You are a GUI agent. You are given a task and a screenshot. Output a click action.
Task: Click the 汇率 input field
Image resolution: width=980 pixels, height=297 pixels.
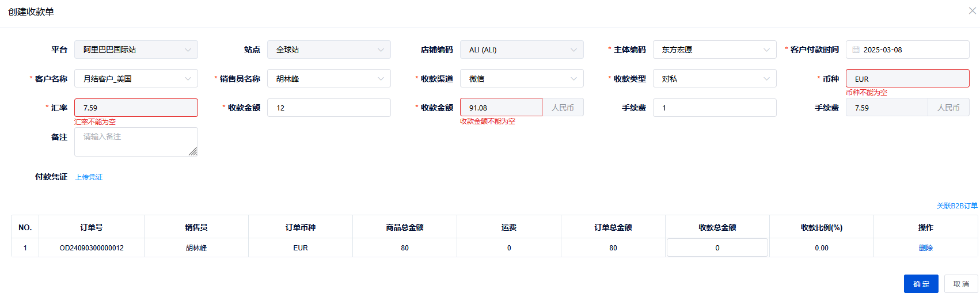(136, 108)
